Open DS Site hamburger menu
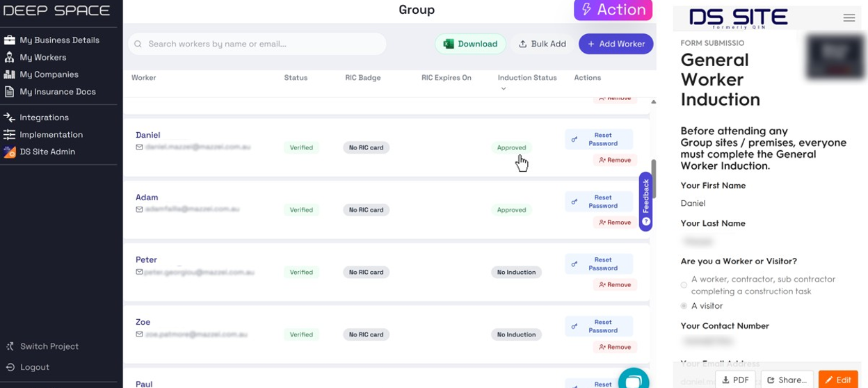 coord(849,18)
